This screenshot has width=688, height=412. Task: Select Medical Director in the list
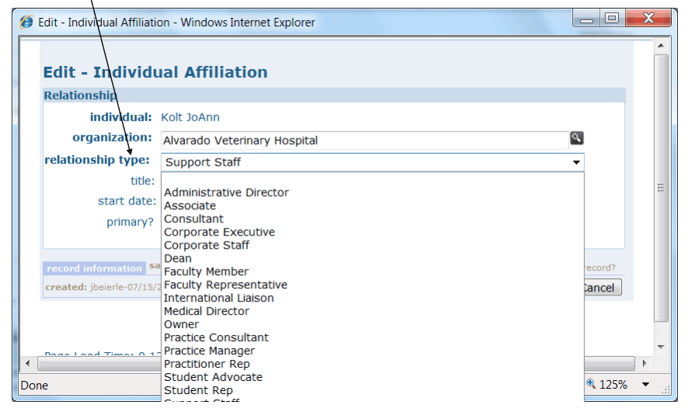[207, 311]
